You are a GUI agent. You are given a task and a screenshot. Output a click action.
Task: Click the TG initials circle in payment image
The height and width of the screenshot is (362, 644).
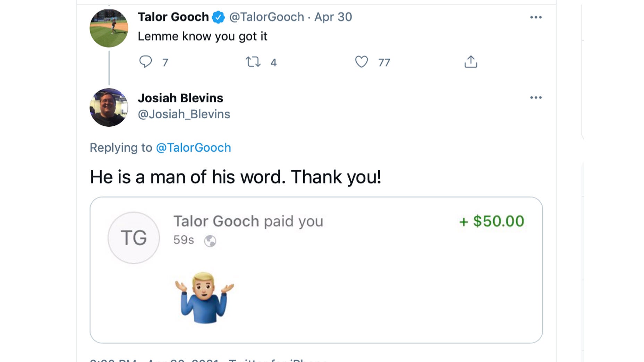(x=134, y=238)
